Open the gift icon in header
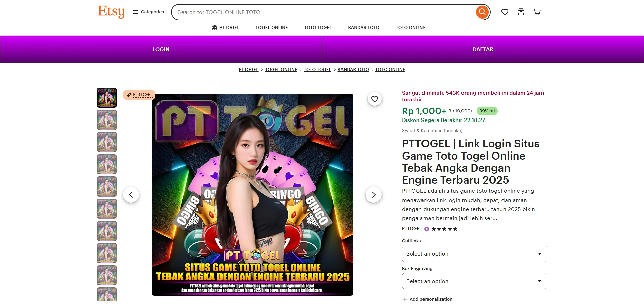644x306 pixels. tap(521, 12)
